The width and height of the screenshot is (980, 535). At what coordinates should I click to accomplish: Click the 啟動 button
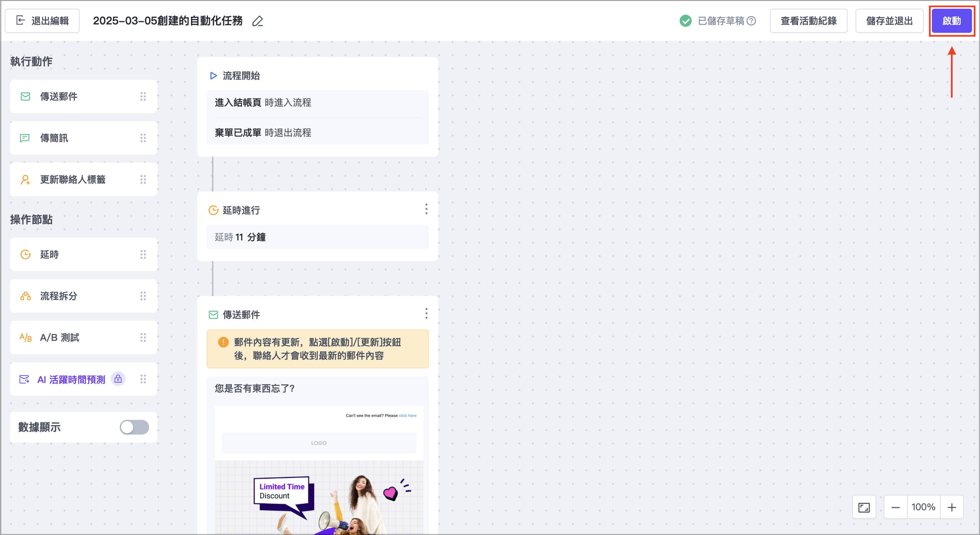pos(952,21)
